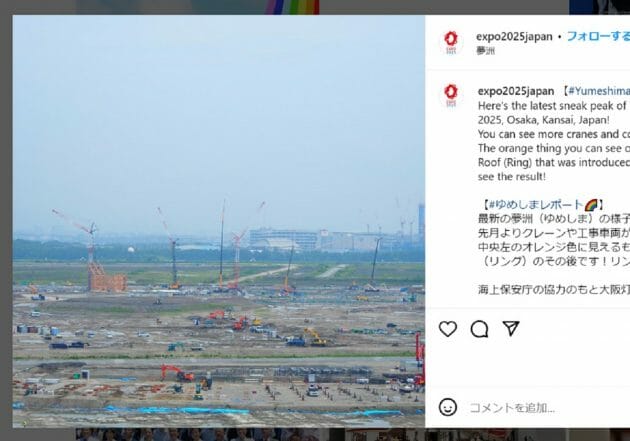Viewport: 630px width, 441px height.
Task: Open the #ゆめしまレポート hashtag
Action: tap(542, 205)
